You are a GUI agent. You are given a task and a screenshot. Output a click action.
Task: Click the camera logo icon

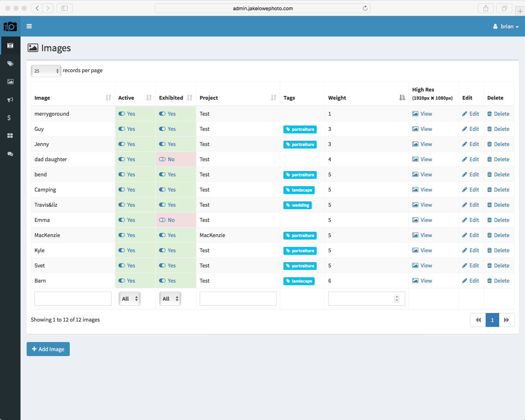(10, 27)
